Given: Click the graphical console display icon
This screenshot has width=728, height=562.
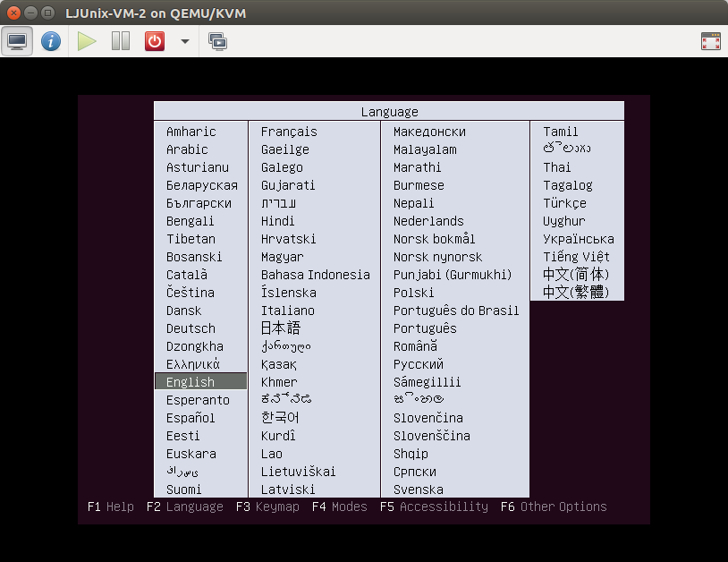Looking at the screenshot, I should pyautogui.click(x=17, y=41).
